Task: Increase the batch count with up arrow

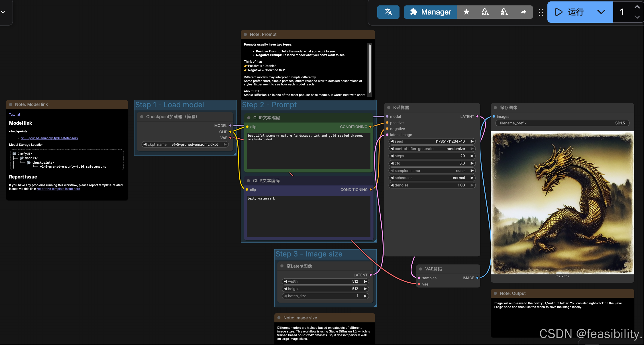Action: coord(637,7)
